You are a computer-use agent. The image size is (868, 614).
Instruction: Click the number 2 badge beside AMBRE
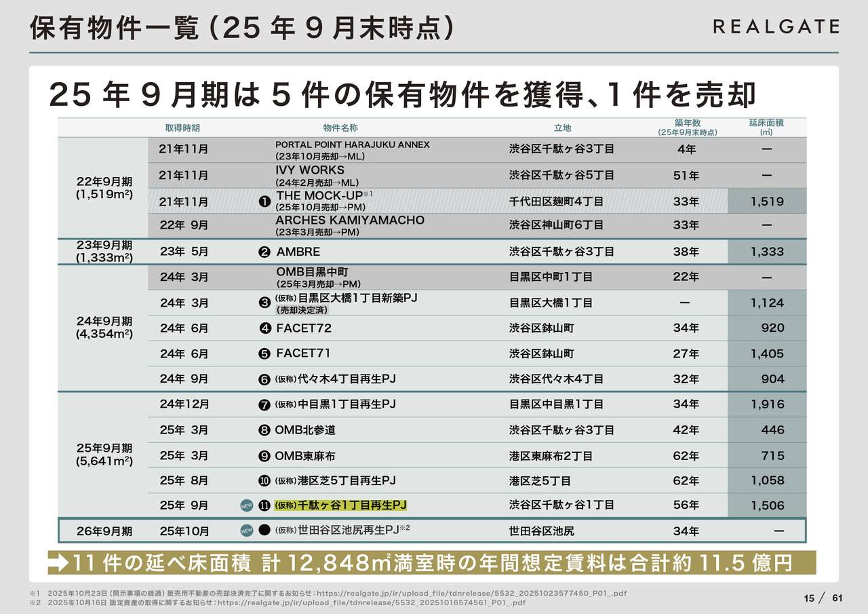point(265,252)
